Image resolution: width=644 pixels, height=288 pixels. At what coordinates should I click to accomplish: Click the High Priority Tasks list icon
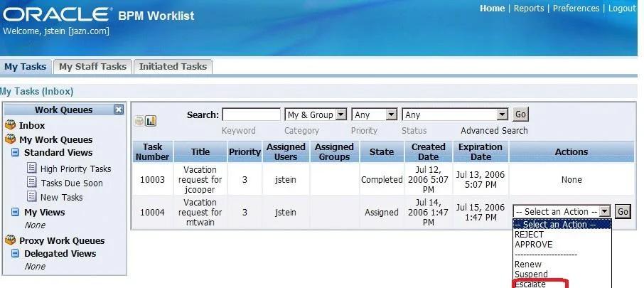(31, 168)
